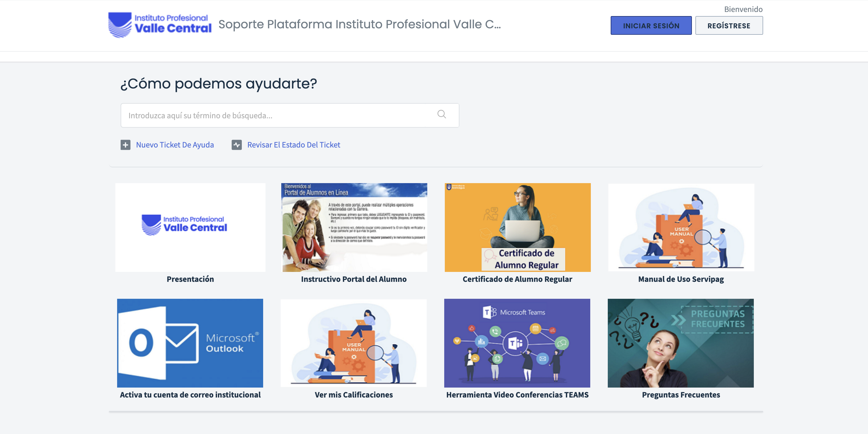The image size is (868, 434).
Task: Open the Manual de Uso Servipag illustration
Action: click(x=681, y=228)
